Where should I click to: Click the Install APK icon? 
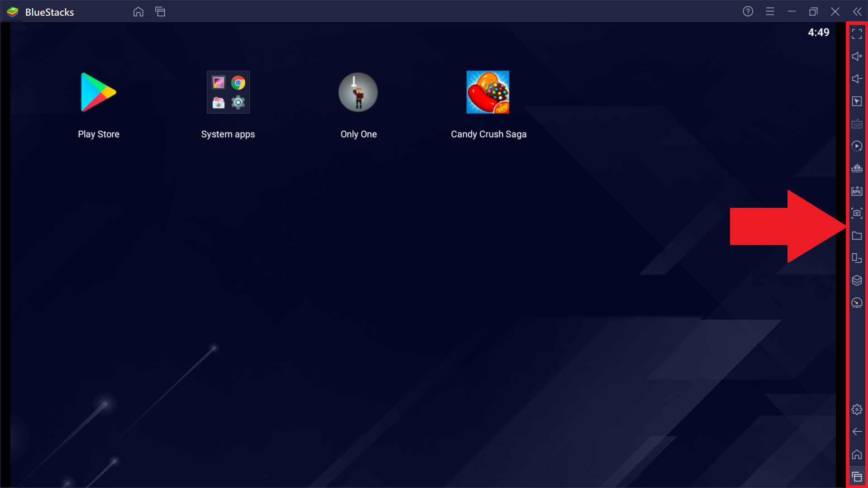[857, 191]
